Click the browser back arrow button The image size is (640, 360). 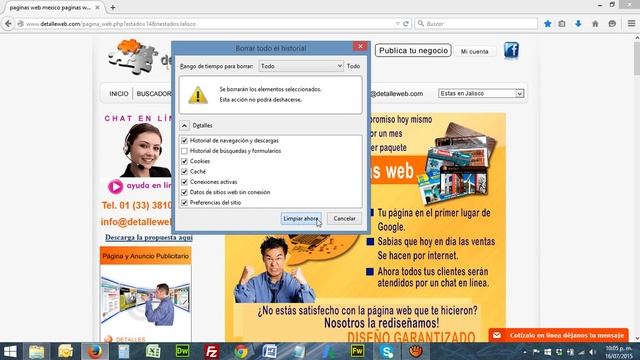pyautogui.click(x=8, y=24)
